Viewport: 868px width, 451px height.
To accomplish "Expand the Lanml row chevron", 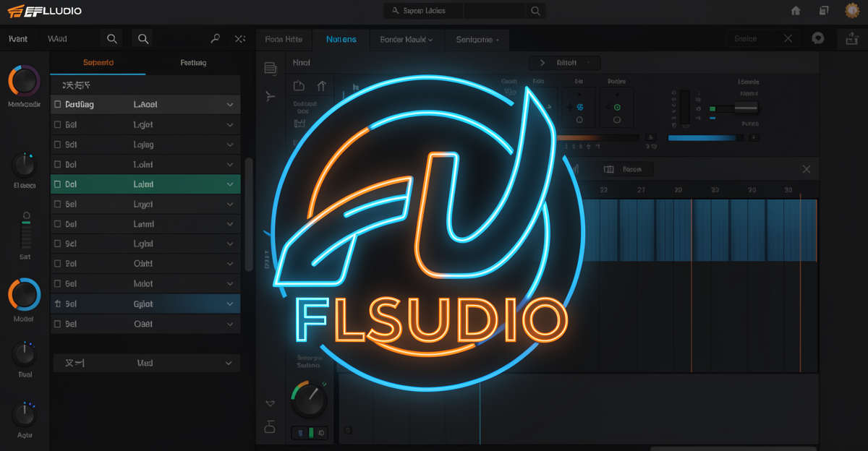I will [x=230, y=224].
